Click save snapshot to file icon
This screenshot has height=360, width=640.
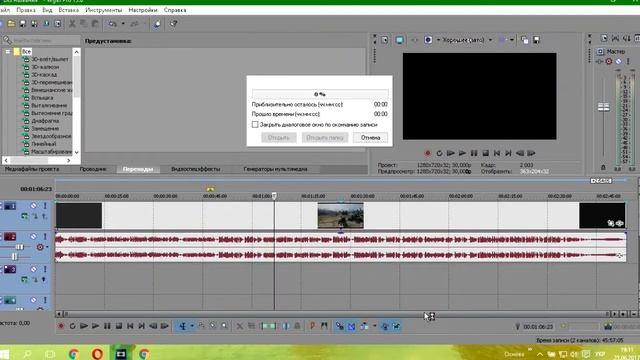[x=537, y=40]
